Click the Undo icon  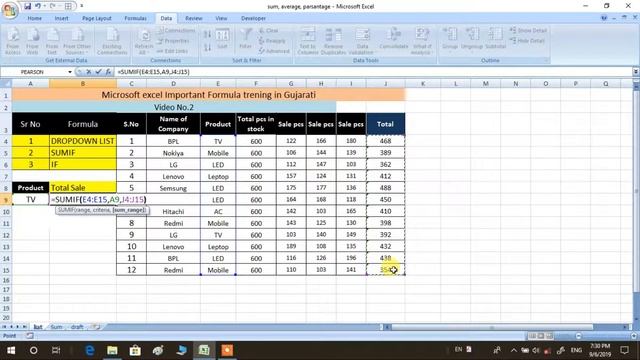pos(38,6)
